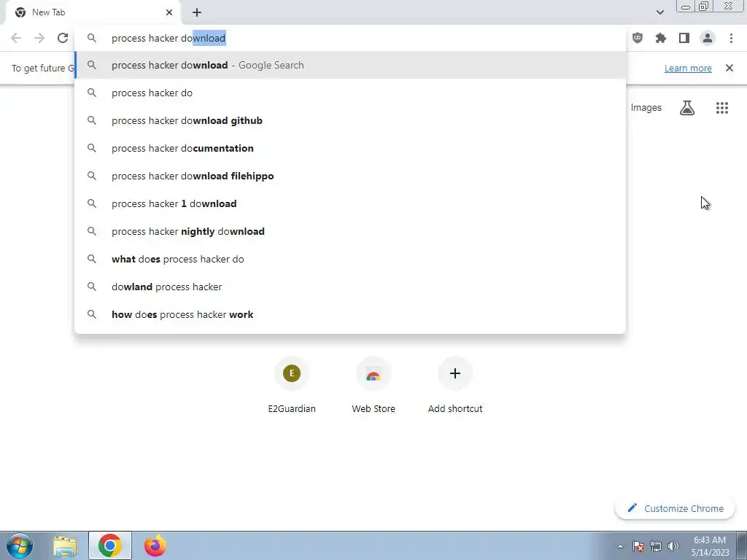The width and height of the screenshot is (747, 560).
Task: Click the Customize Chrome button
Action: coord(675,508)
